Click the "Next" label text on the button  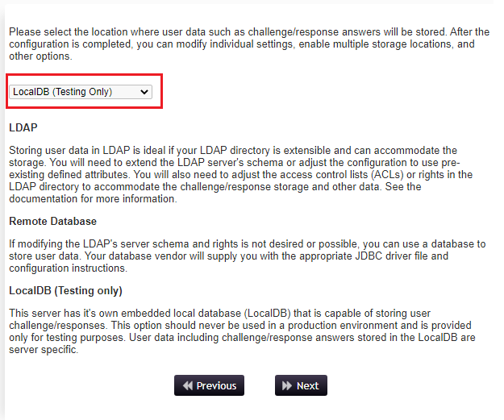(307, 385)
